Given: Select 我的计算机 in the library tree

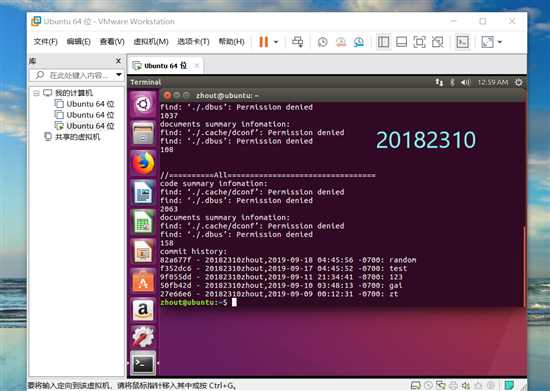Looking at the screenshot, I should pos(74,93).
